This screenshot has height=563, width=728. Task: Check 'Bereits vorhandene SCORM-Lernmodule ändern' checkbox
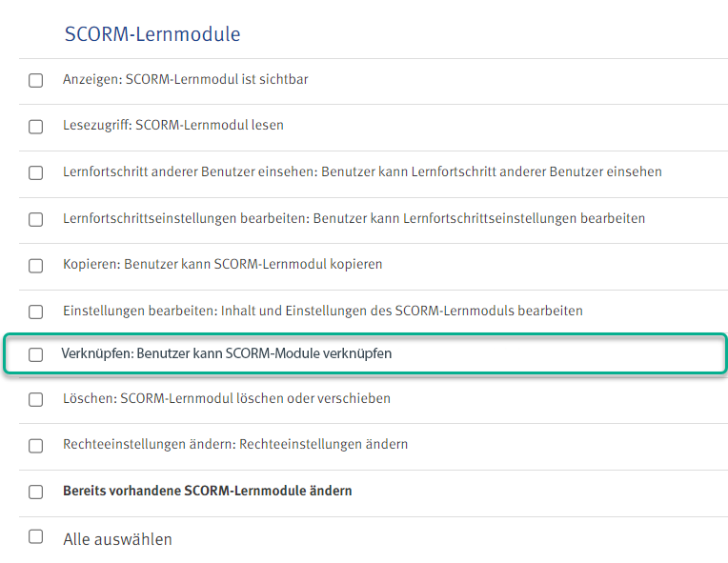click(x=36, y=493)
